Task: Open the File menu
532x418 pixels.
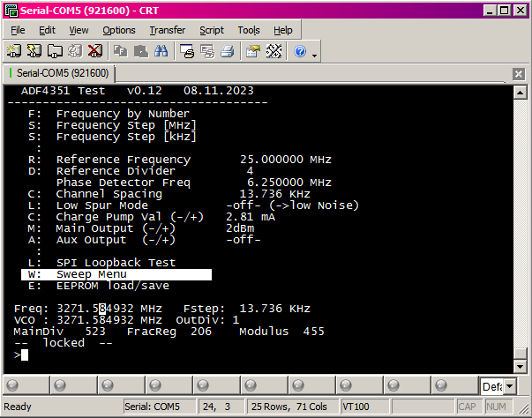Action: (18, 30)
